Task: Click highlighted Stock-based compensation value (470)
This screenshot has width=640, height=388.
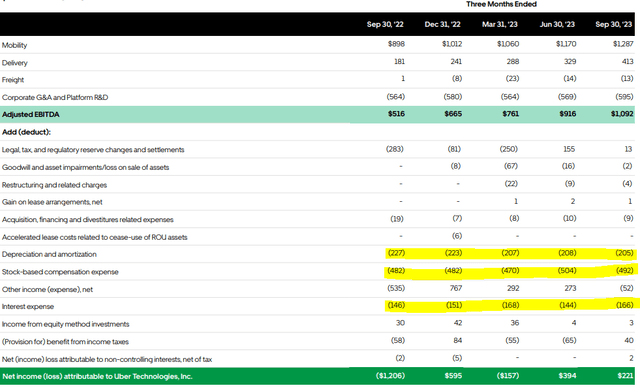Action: [510, 270]
